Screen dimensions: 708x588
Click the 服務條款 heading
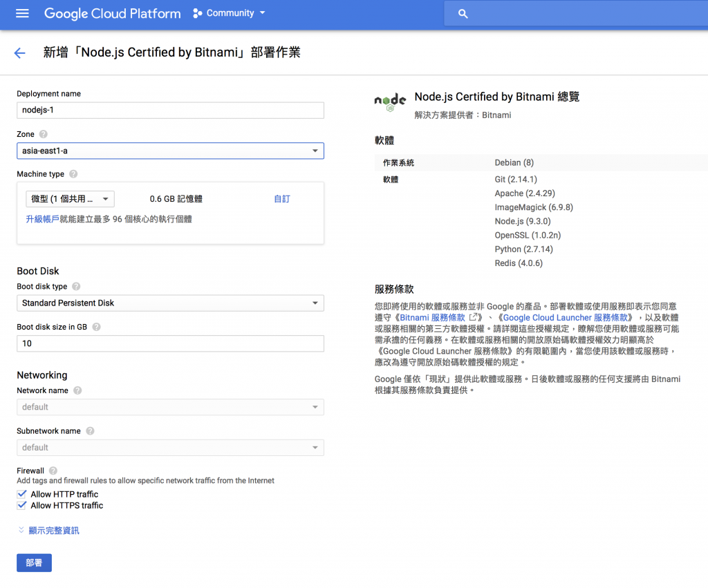[x=393, y=290]
